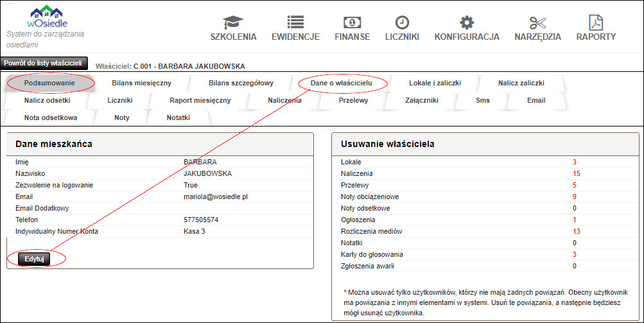The image size is (644, 323).
Task: Open Email tab
Action: click(x=536, y=100)
